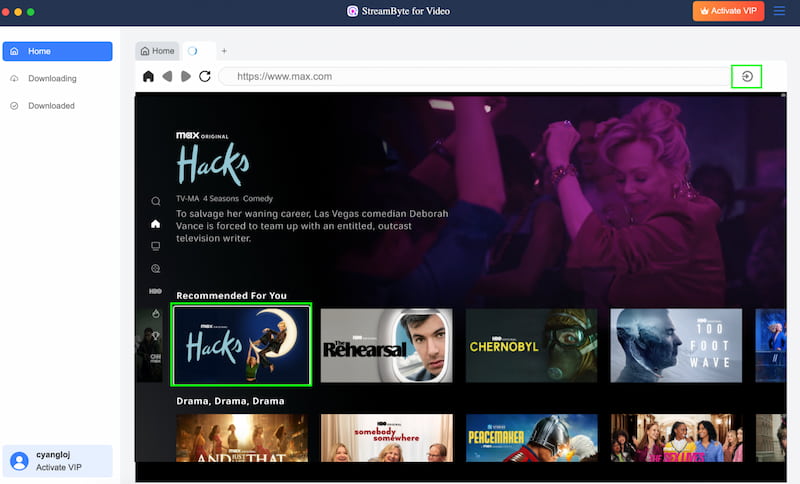The image size is (800, 484).
Task: Switch to the Home browser tab
Action: point(157,51)
